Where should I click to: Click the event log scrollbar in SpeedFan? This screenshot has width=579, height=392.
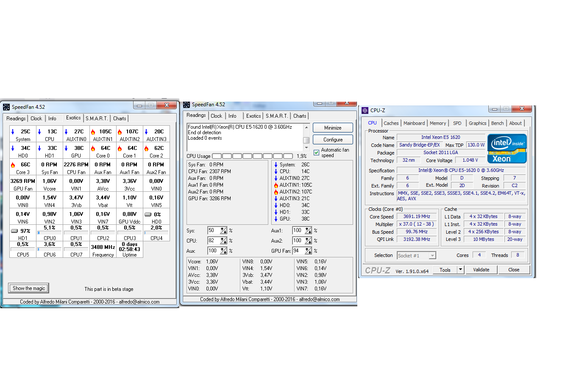pos(306,137)
